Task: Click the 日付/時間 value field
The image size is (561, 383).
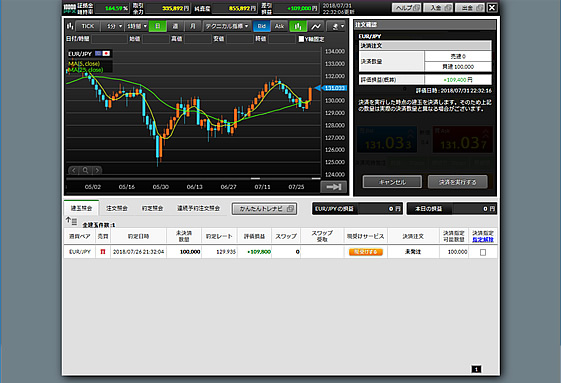Action: pos(109,39)
